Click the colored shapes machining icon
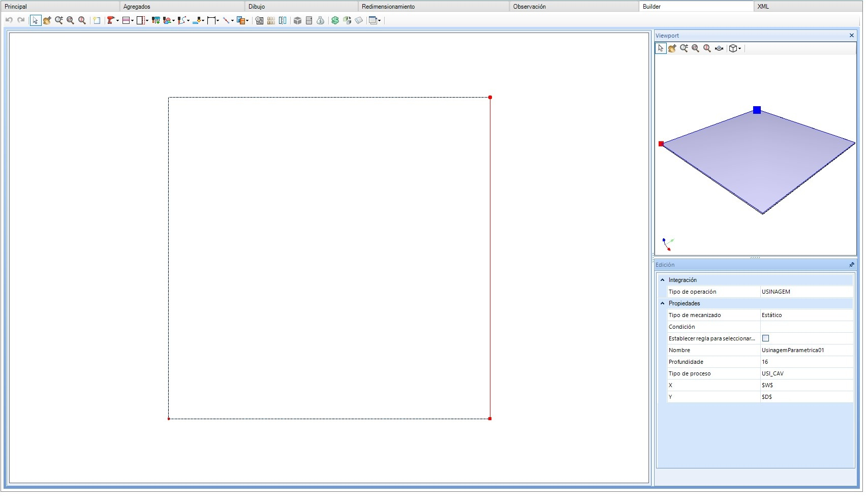 point(167,20)
